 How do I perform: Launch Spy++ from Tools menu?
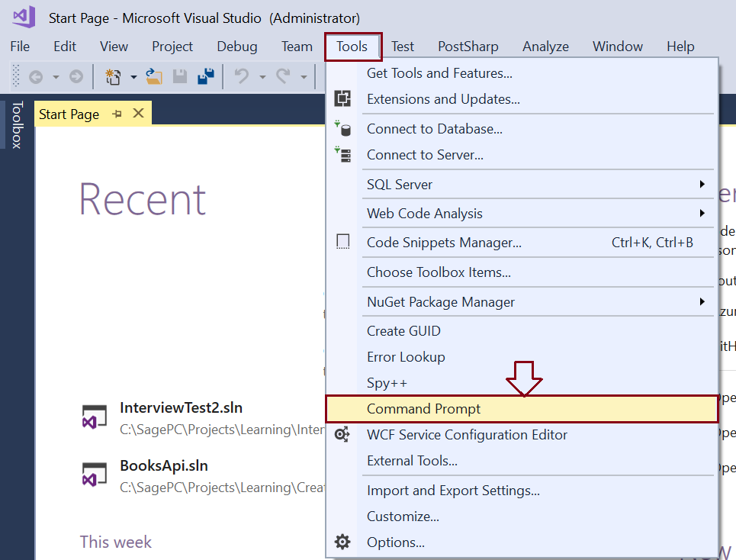(x=522, y=382)
